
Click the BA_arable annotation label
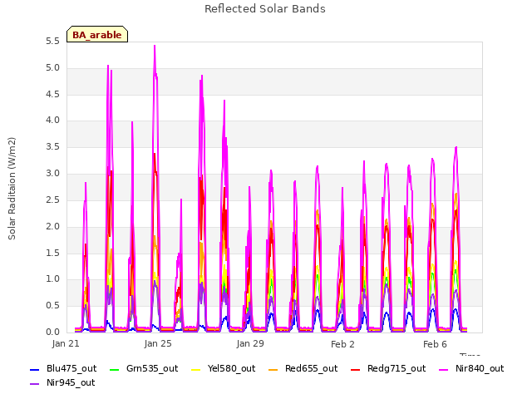pos(97,35)
